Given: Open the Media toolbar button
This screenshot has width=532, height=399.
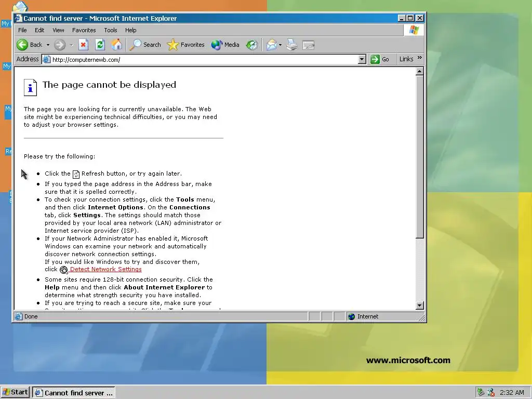Looking at the screenshot, I should coord(225,45).
